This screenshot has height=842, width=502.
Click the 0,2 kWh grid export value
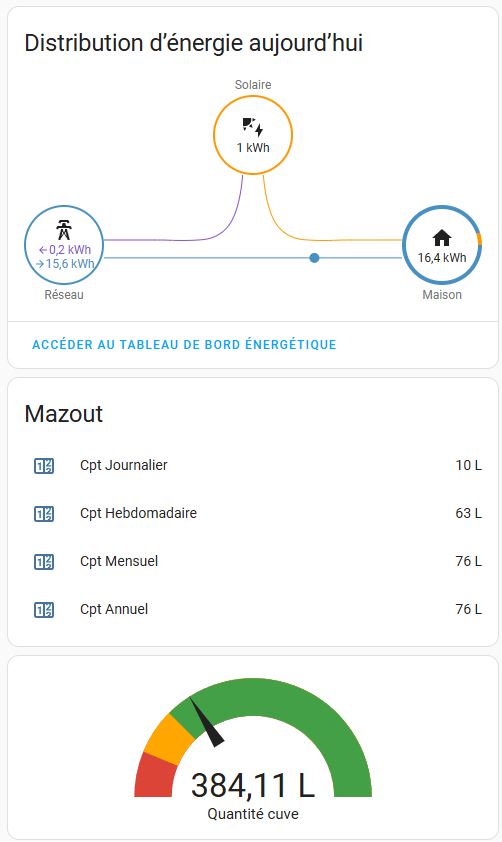[65, 250]
